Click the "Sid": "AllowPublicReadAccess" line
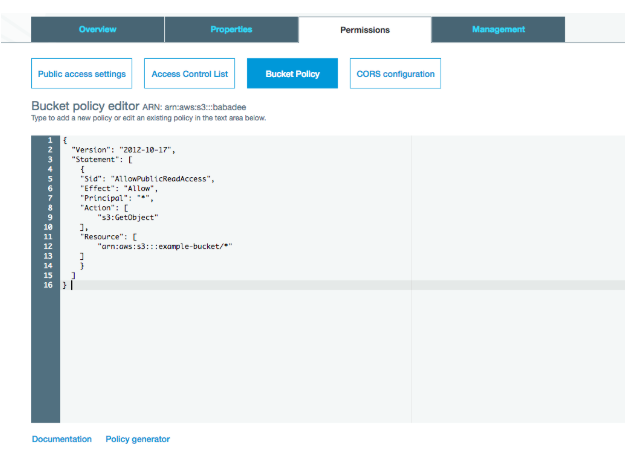Image resolution: width=627 pixels, height=458 pixels. pyautogui.click(x=147, y=179)
